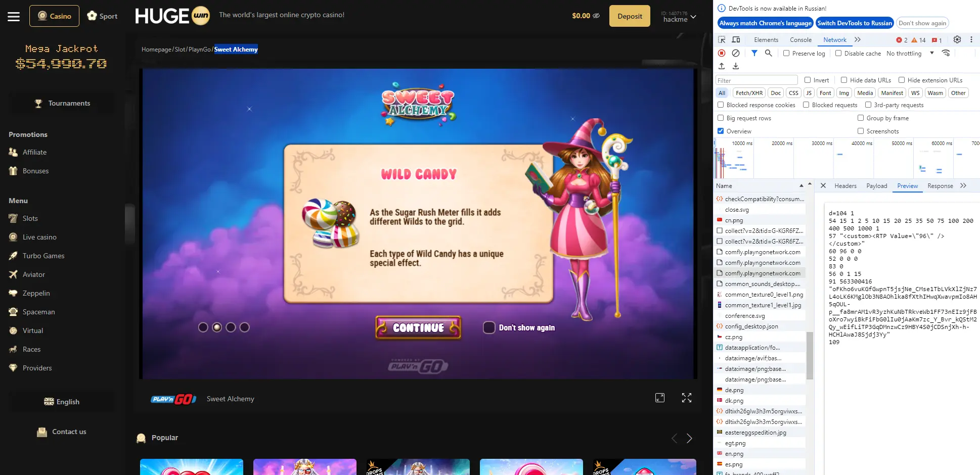Open the Payload tab
This screenshot has height=475, width=980.
point(877,186)
